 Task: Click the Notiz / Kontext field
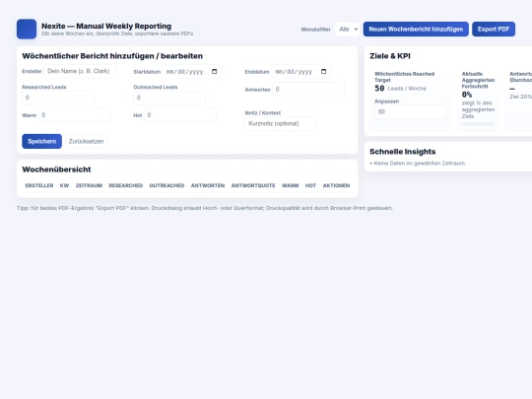[x=281, y=123]
